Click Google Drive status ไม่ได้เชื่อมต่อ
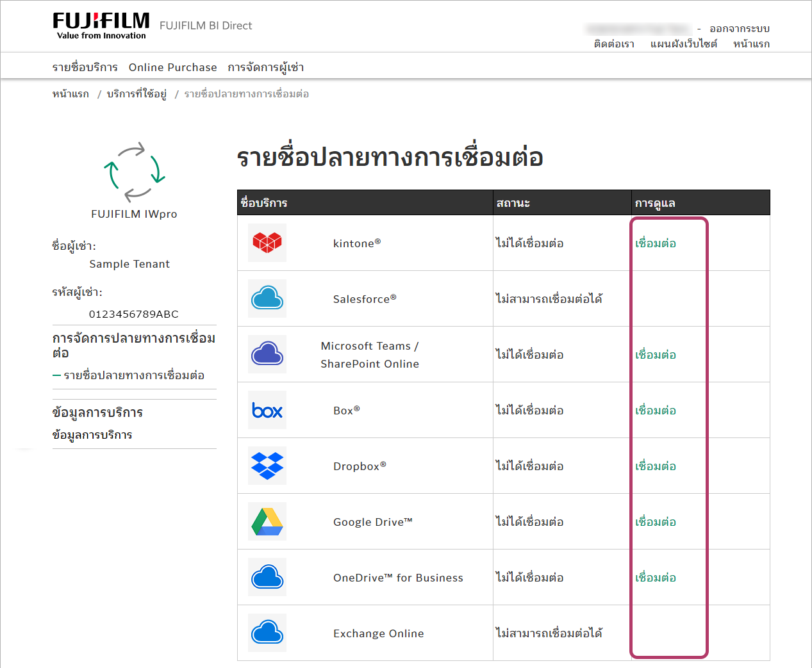The image size is (812, 668). (x=530, y=522)
